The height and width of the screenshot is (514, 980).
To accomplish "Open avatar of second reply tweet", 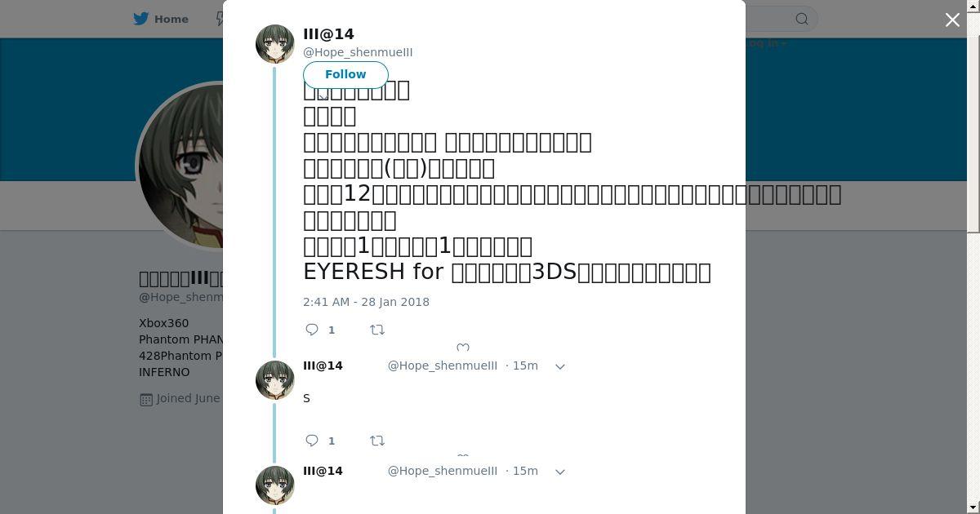I will pyautogui.click(x=275, y=380).
